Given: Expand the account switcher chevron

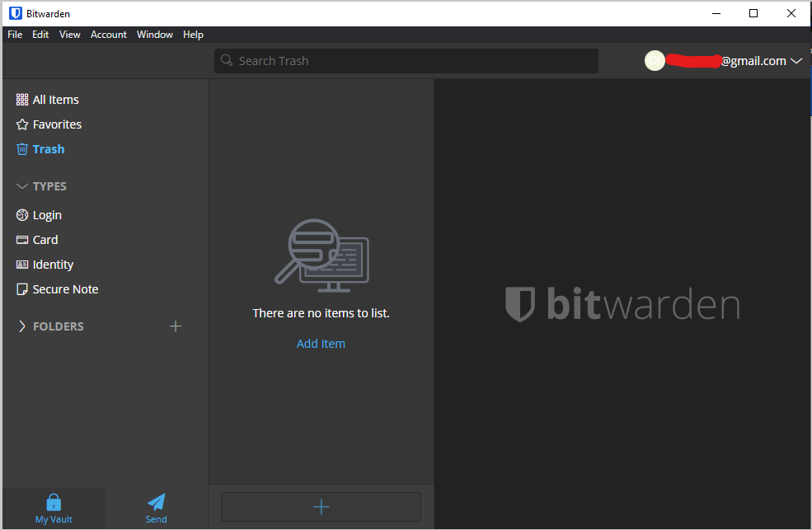Looking at the screenshot, I should (x=796, y=60).
